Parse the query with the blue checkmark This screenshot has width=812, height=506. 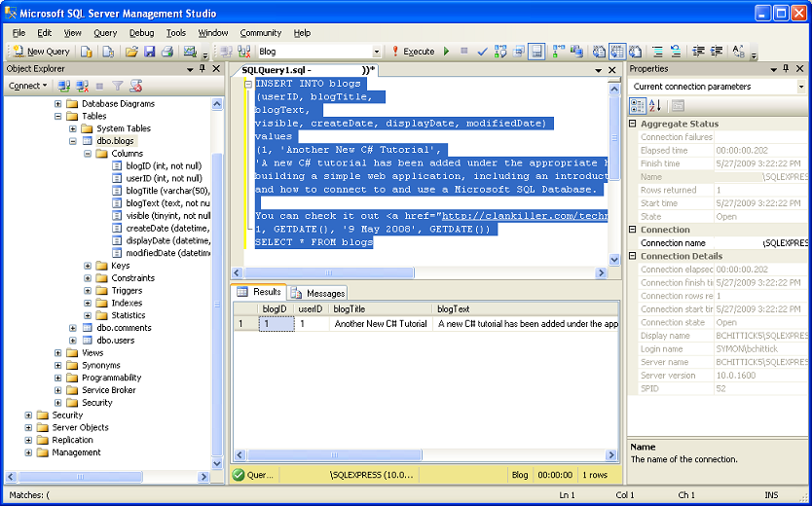482,52
